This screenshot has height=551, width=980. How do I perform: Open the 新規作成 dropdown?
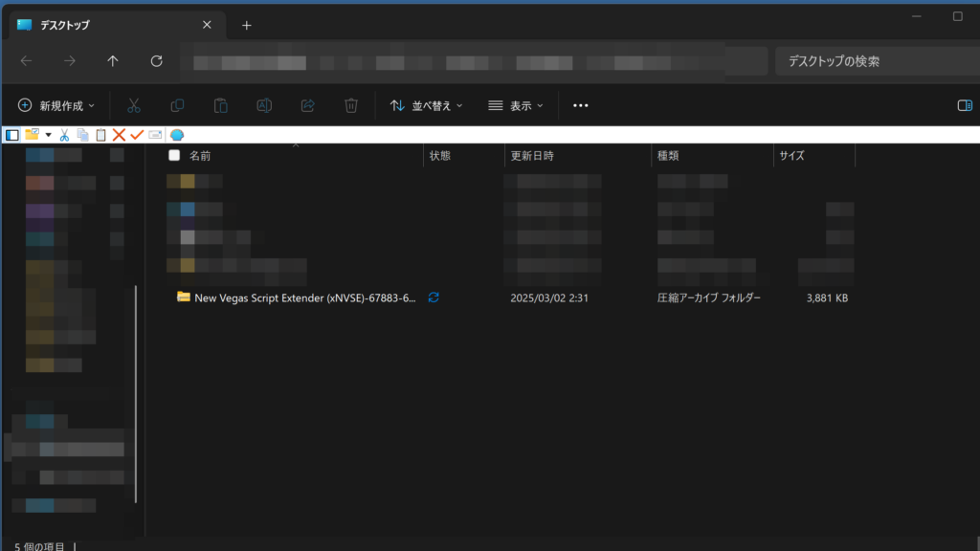[56, 105]
